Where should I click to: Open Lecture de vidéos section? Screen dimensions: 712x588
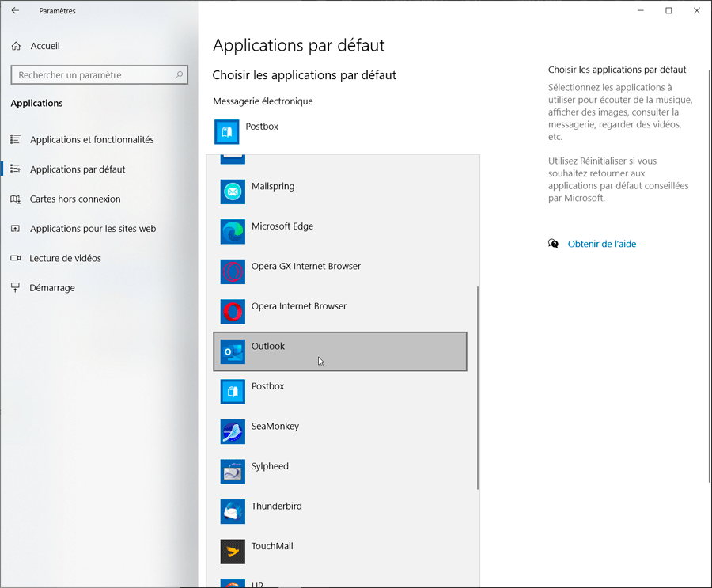click(99, 258)
